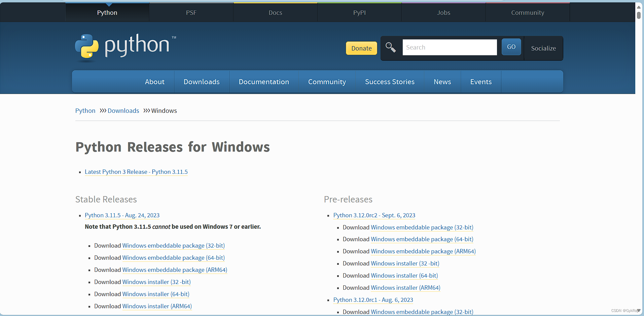Click the Python Releases for Windows title
Image resolution: width=644 pixels, height=316 pixels.
click(173, 147)
